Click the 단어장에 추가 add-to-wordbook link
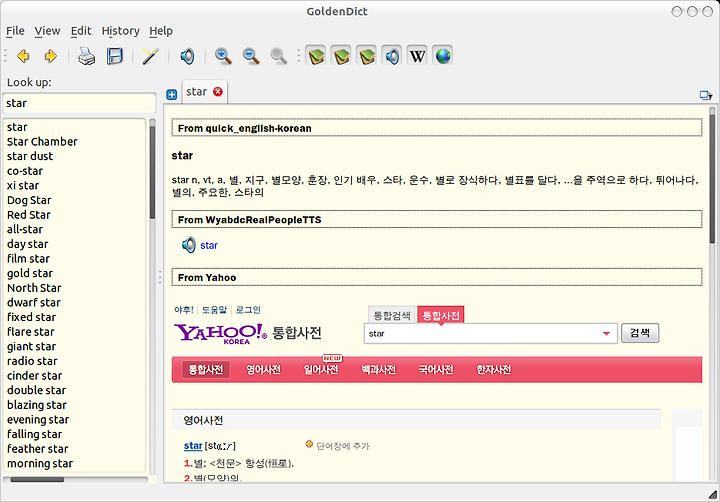 click(x=343, y=446)
